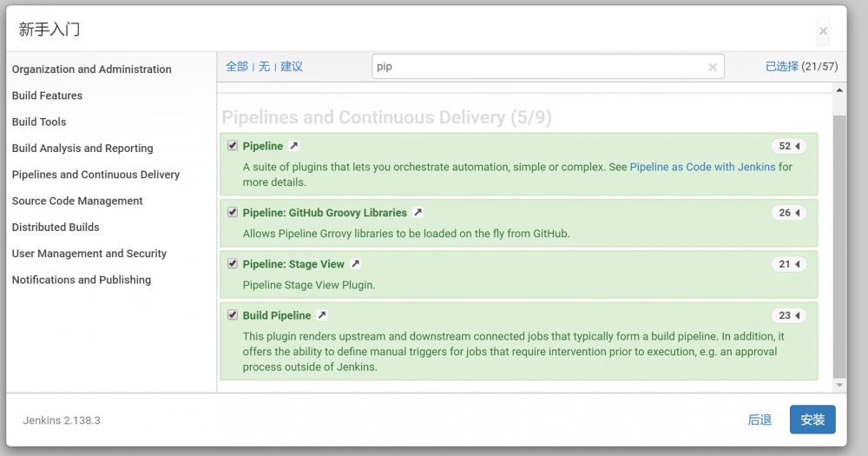
Task: Go to Source Code Management category
Action: [x=77, y=201]
